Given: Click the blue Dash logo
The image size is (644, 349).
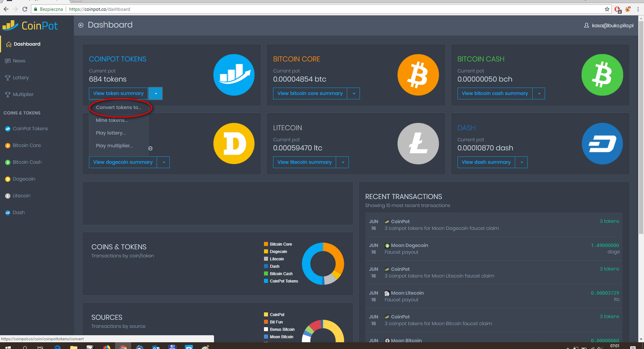Looking at the screenshot, I should tap(602, 144).
